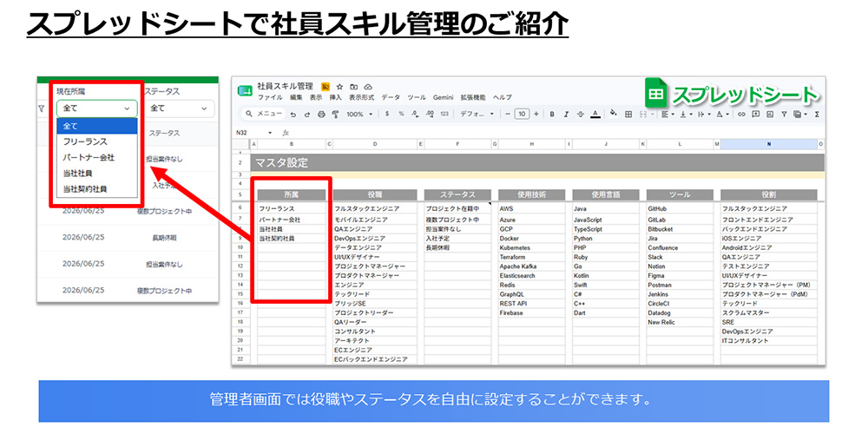Open the name box dropdown next to N32
Screen dimensions: 868x427
click(270, 133)
